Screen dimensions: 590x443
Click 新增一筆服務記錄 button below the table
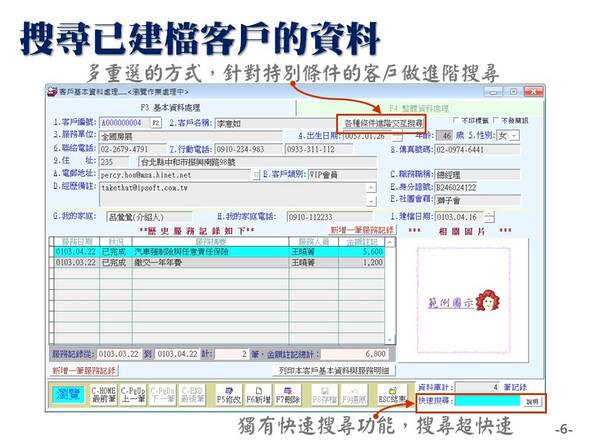[x=84, y=371]
